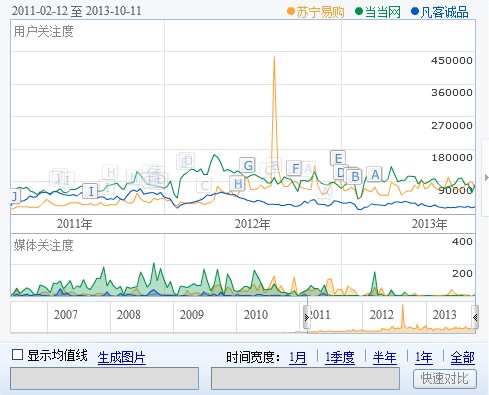The width and height of the screenshot is (489, 395).
Task: Click bold news marker H below marker G
Action: (x=237, y=183)
